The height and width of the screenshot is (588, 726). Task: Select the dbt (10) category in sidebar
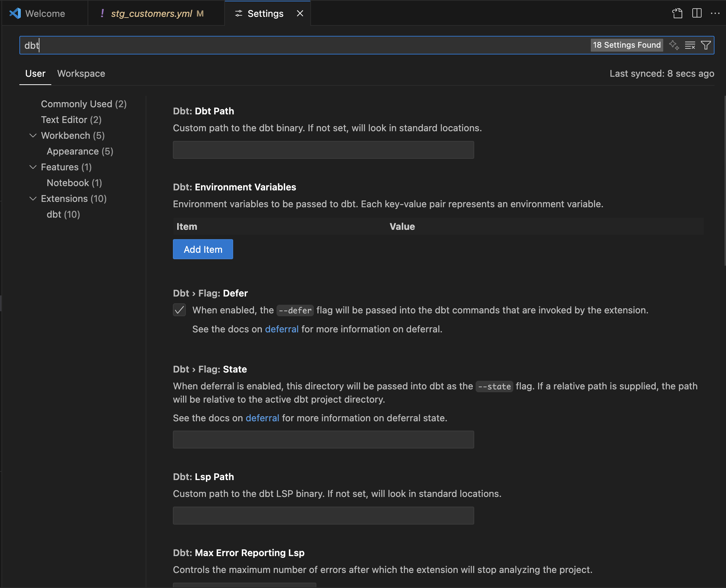click(x=63, y=214)
